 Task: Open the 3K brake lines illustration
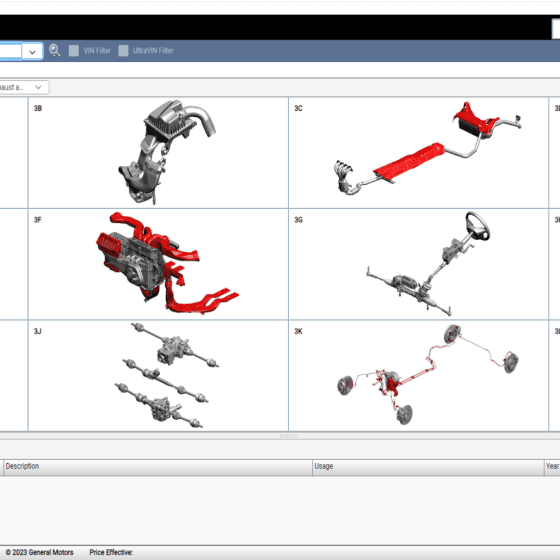click(428, 375)
